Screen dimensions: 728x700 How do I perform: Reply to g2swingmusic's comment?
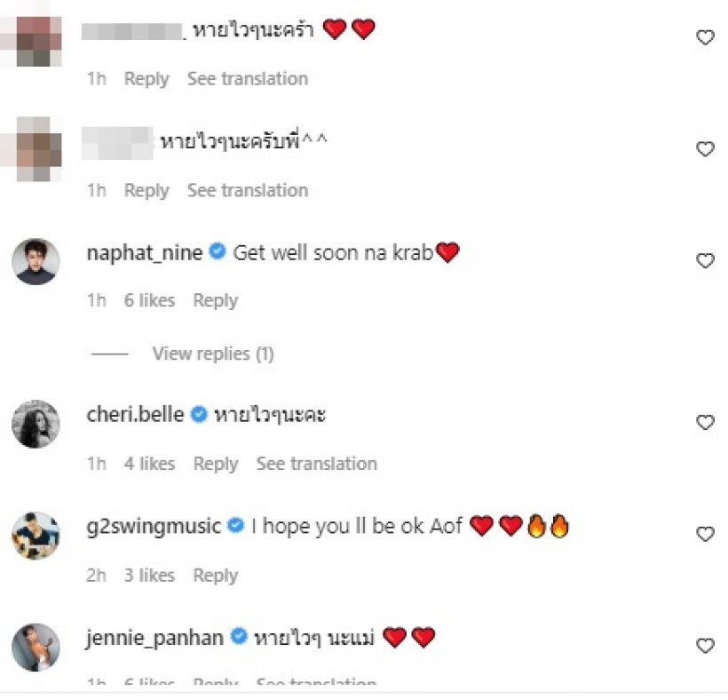tap(216, 576)
